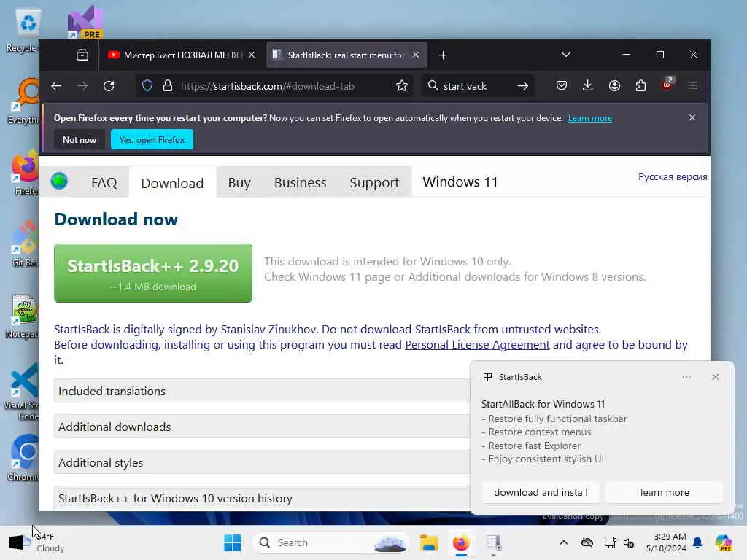Screen dimensions: 747x560
Task: Open the Business tab
Action: [x=300, y=182]
